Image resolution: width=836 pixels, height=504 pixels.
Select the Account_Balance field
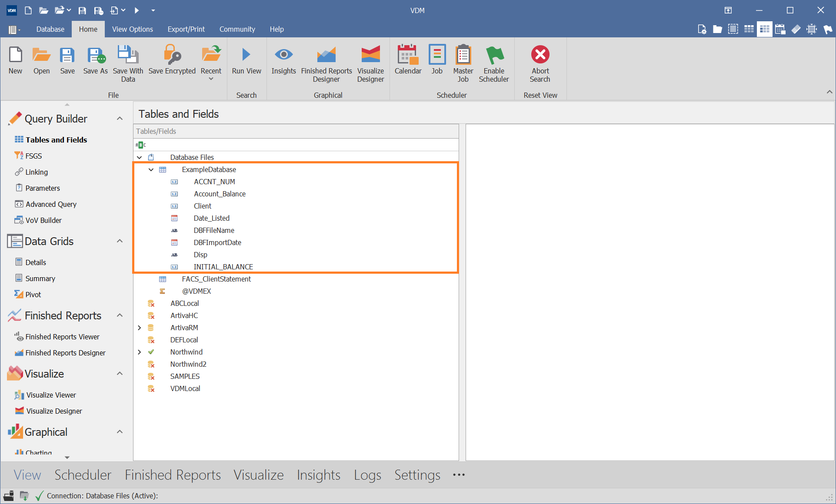click(220, 194)
